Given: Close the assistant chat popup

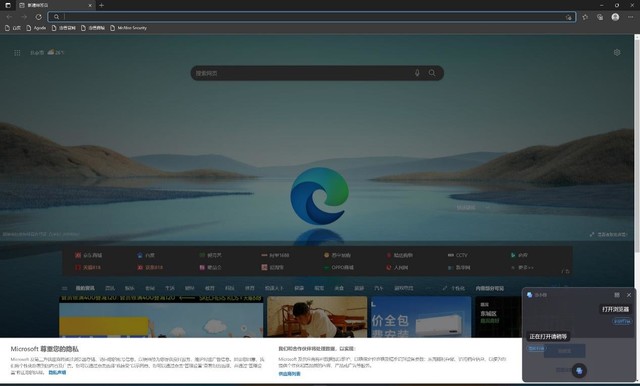Looking at the screenshot, I should [629, 295].
